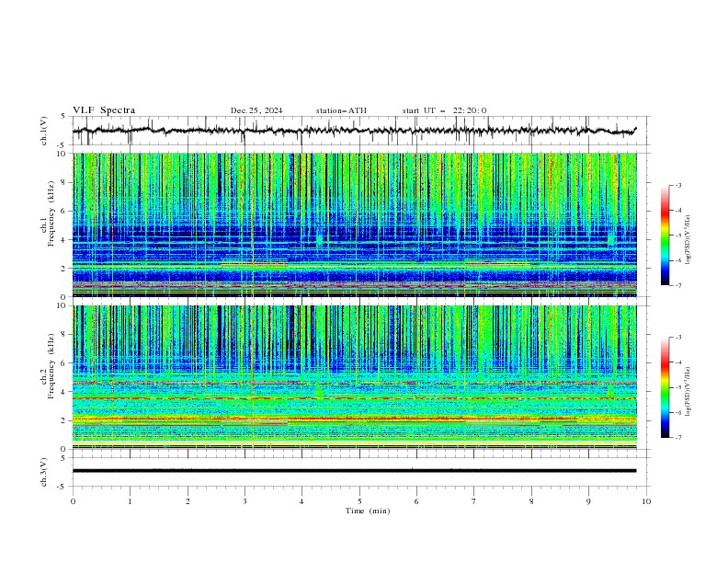Screen dimensions: 728x563
Task: Click the "7" tick on the time axis
Action: pyautogui.click(x=474, y=501)
